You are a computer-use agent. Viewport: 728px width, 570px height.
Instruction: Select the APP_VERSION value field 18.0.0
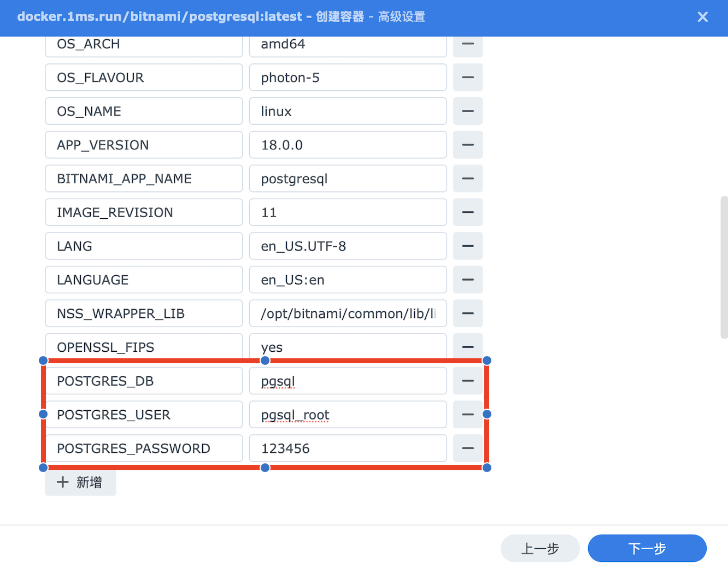point(348,145)
